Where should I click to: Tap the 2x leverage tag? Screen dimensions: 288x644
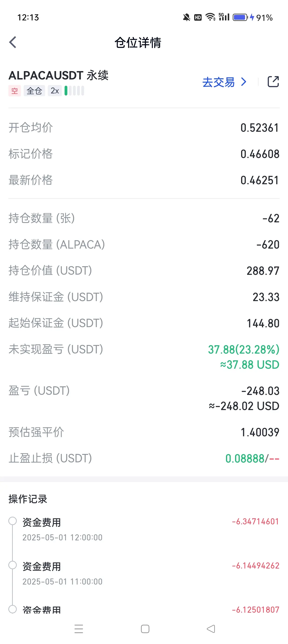click(55, 91)
